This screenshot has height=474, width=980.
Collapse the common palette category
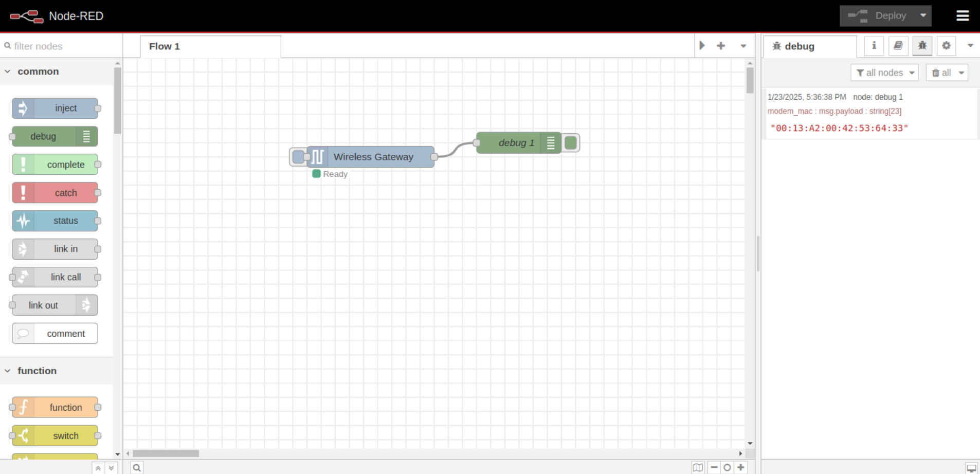click(x=8, y=71)
